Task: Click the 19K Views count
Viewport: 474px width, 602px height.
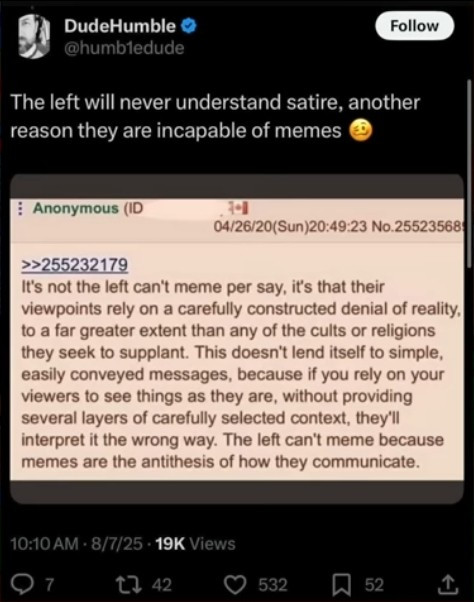Action: pos(195,544)
